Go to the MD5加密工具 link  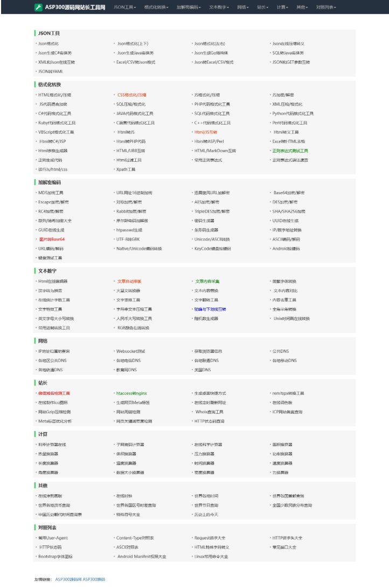click(51, 193)
